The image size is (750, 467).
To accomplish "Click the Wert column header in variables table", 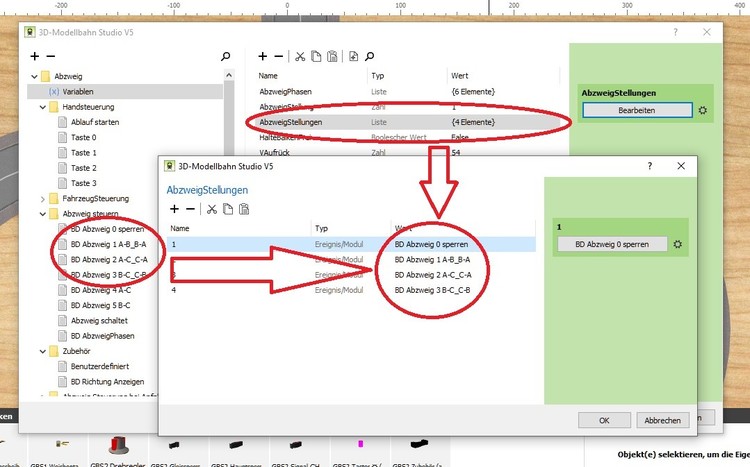I will [460, 76].
